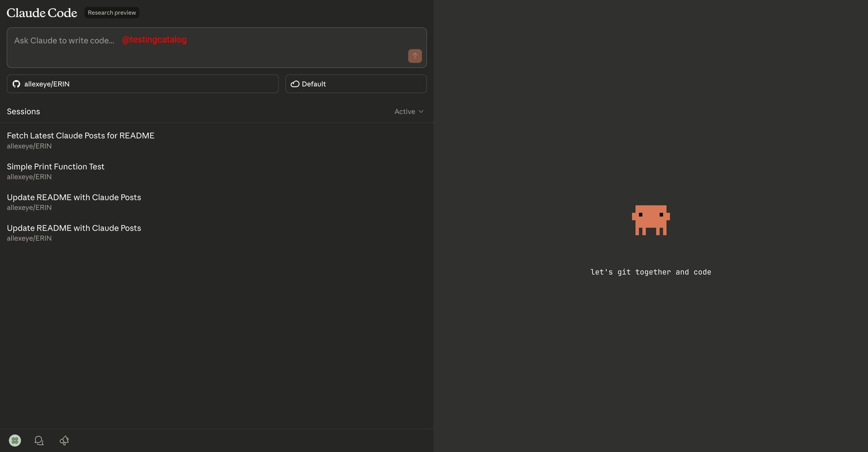The image size is (868, 452).
Task: Click the Claude Code logo title
Action: click(42, 13)
